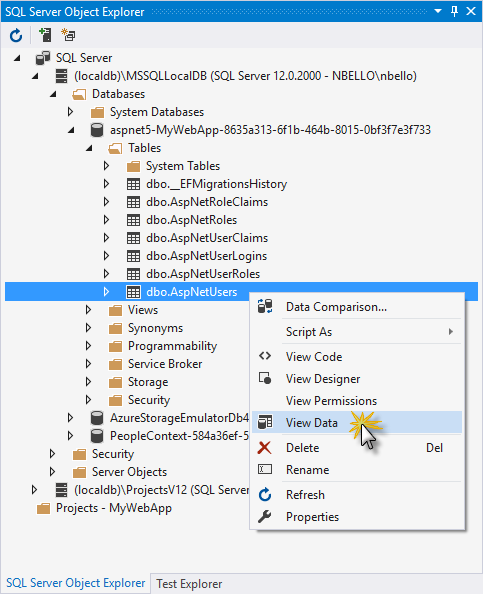Click the Data Comparison icon
Viewport: 483px width, 594px height.
[265, 306]
